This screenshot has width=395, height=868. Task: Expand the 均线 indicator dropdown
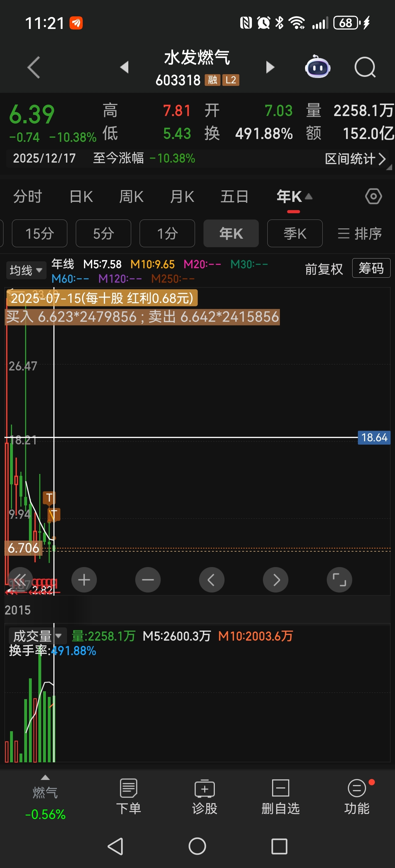[x=26, y=270]
